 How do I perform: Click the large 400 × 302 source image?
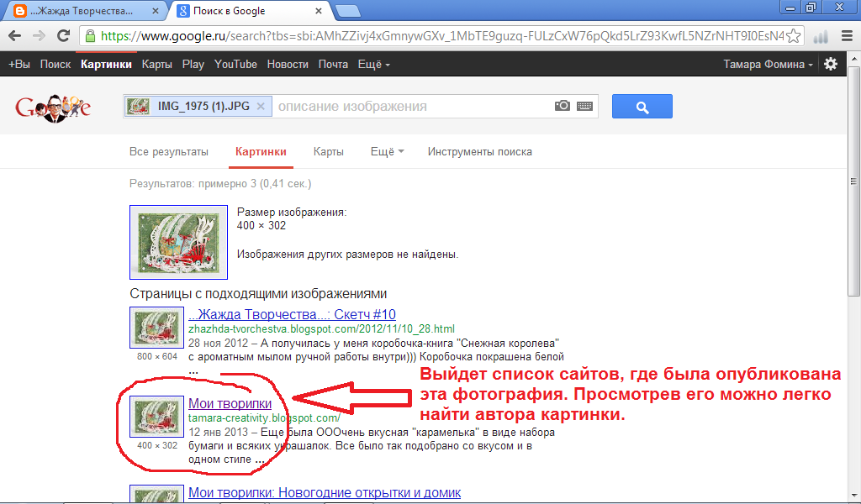pos(178,243)
